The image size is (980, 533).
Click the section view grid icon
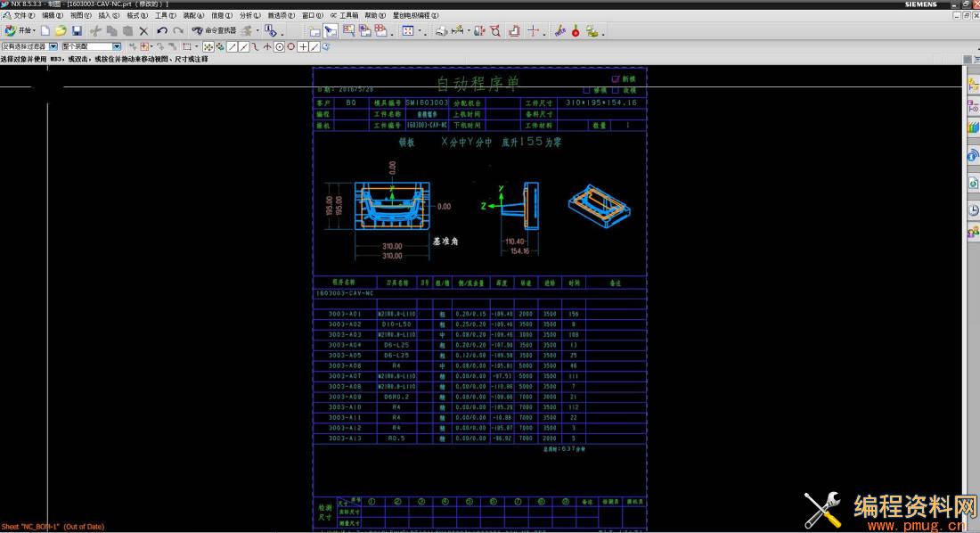(380, 30)
